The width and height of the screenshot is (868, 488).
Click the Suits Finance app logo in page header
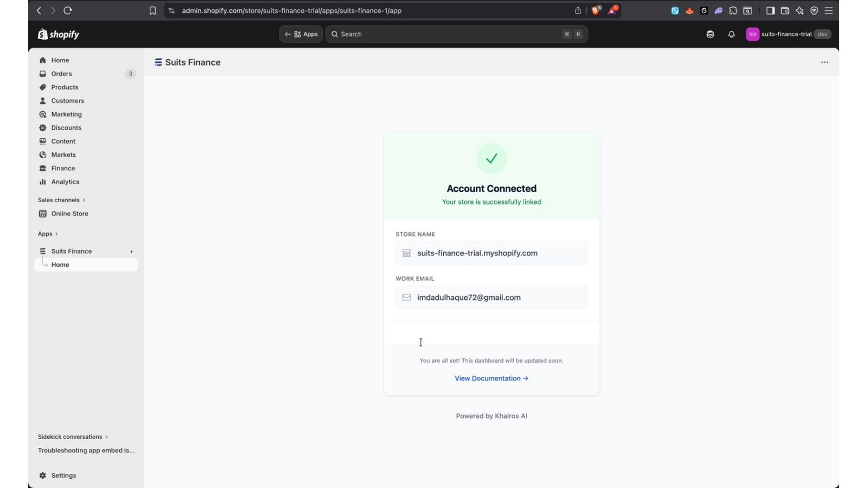[158, 62]
